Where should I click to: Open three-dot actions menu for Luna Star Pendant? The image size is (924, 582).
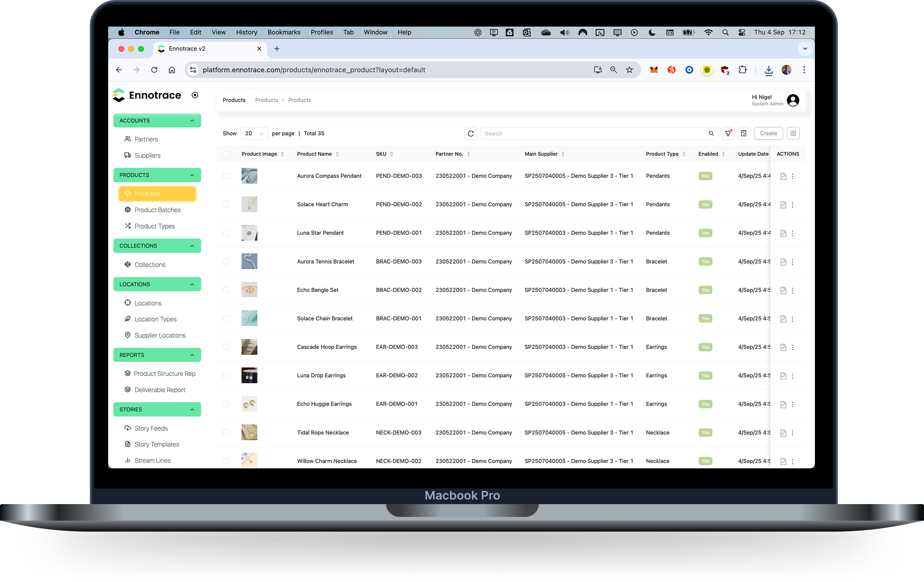coord(792,233)
